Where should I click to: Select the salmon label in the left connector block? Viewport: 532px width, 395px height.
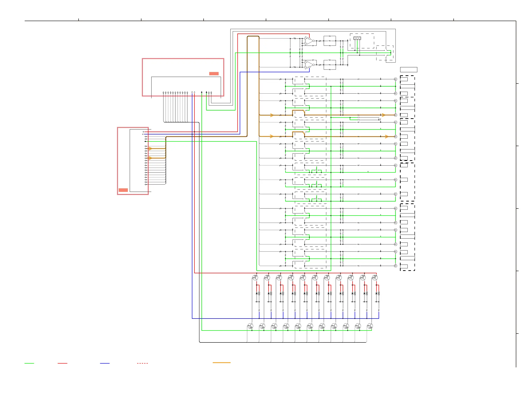123,190
